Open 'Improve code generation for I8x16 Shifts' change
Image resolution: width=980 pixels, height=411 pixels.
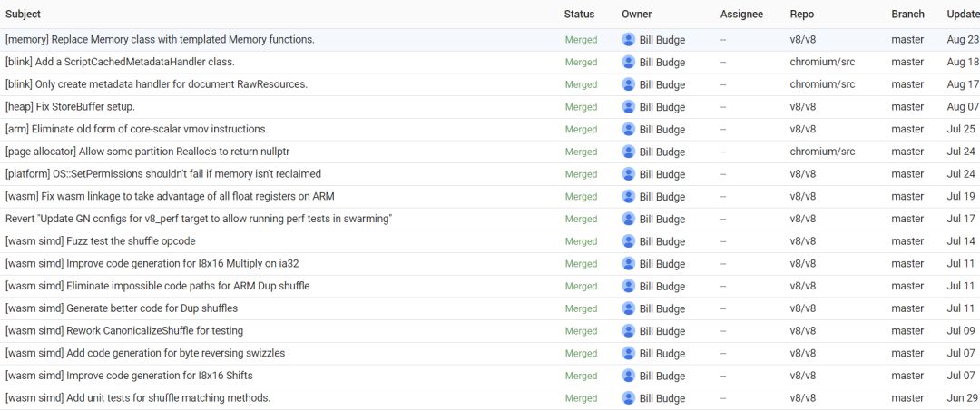point(129,376)
